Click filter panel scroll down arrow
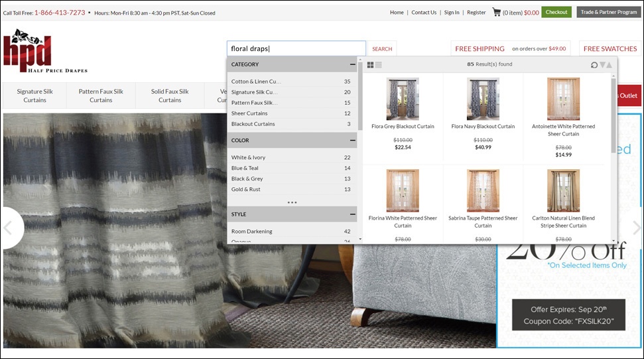Viewport: 644px width, 359px height. [360, 239]
